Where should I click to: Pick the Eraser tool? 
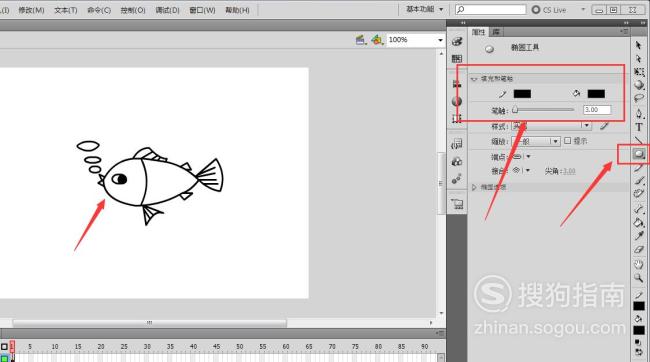click(639, 250)
